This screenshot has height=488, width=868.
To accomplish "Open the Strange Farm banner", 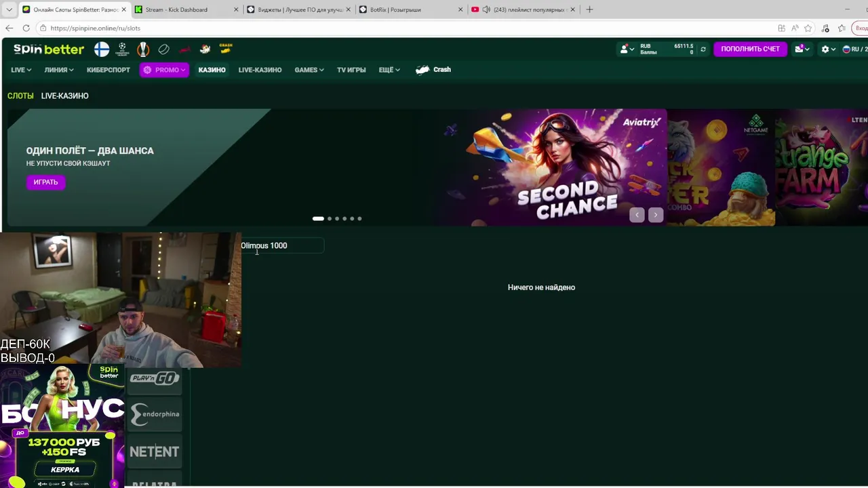I will coord(821,167).
